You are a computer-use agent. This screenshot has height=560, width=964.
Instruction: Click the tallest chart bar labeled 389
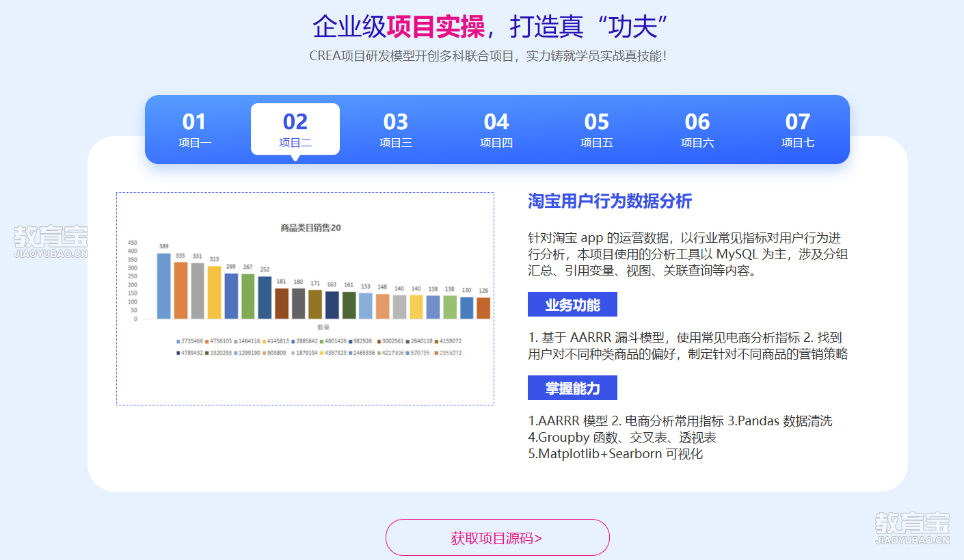(x=163, y=286)
